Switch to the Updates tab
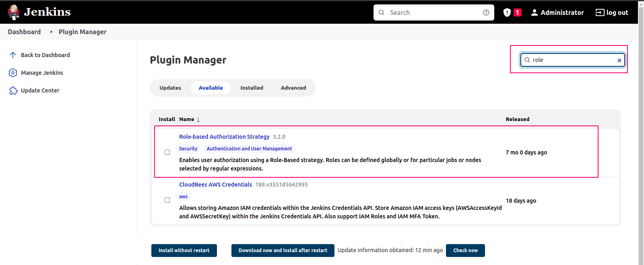Viewport: 644px width, 265px height. coord(170,88)
